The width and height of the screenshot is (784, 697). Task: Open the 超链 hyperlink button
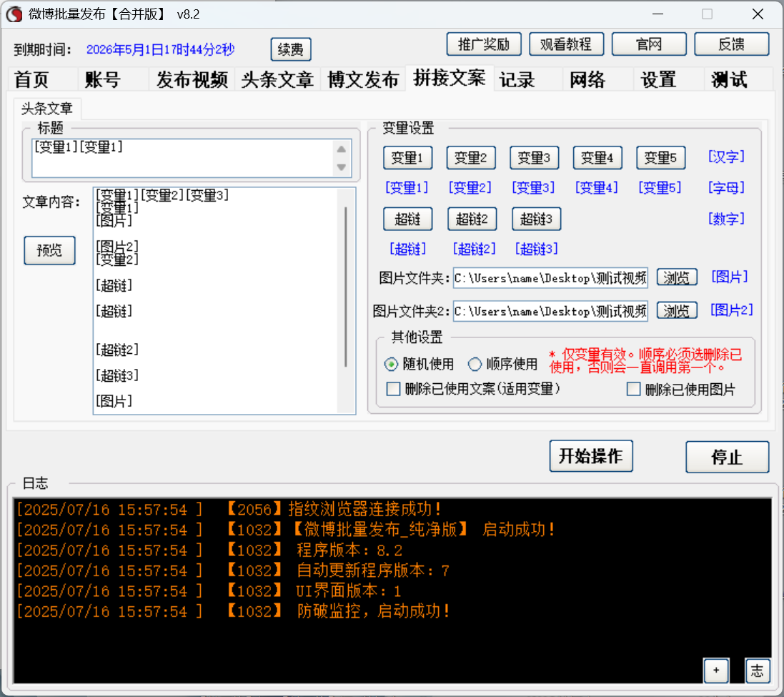coord(407,219)
